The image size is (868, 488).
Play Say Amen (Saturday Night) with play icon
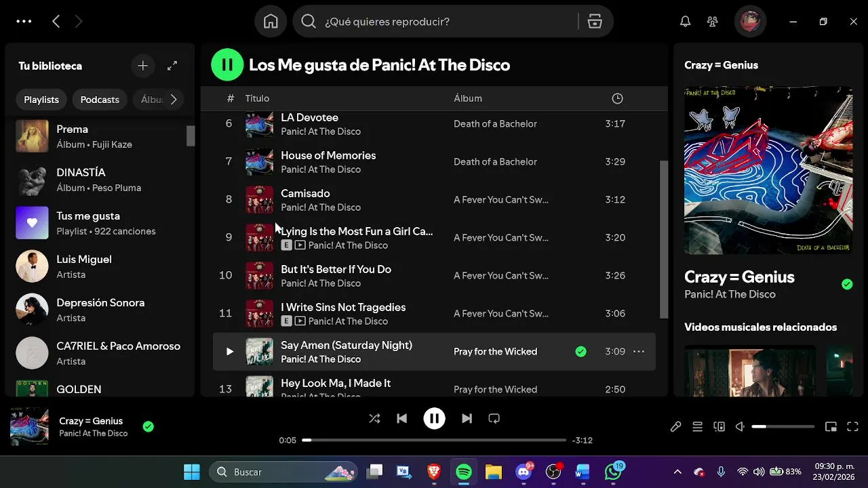pyautogui.click(x=229, y=351)
